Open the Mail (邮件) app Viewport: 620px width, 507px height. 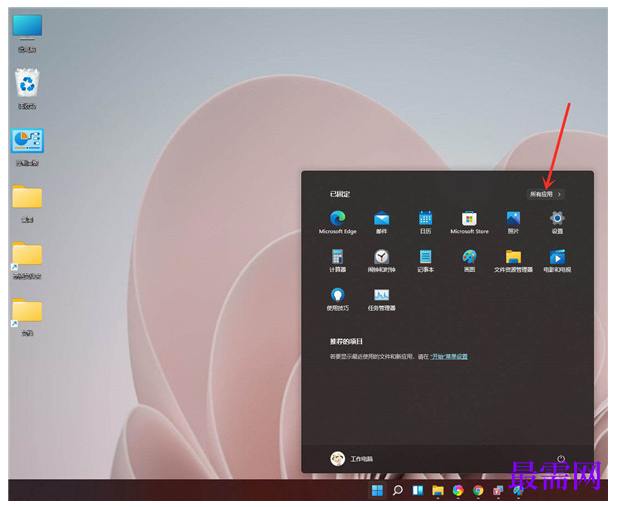[381, 222]
